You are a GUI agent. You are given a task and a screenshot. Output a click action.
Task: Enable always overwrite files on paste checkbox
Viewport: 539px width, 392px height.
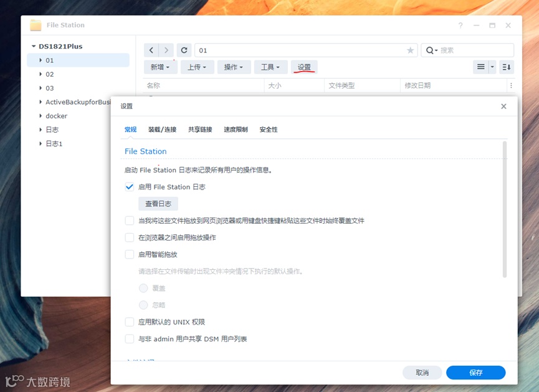(x=129, y=221)
